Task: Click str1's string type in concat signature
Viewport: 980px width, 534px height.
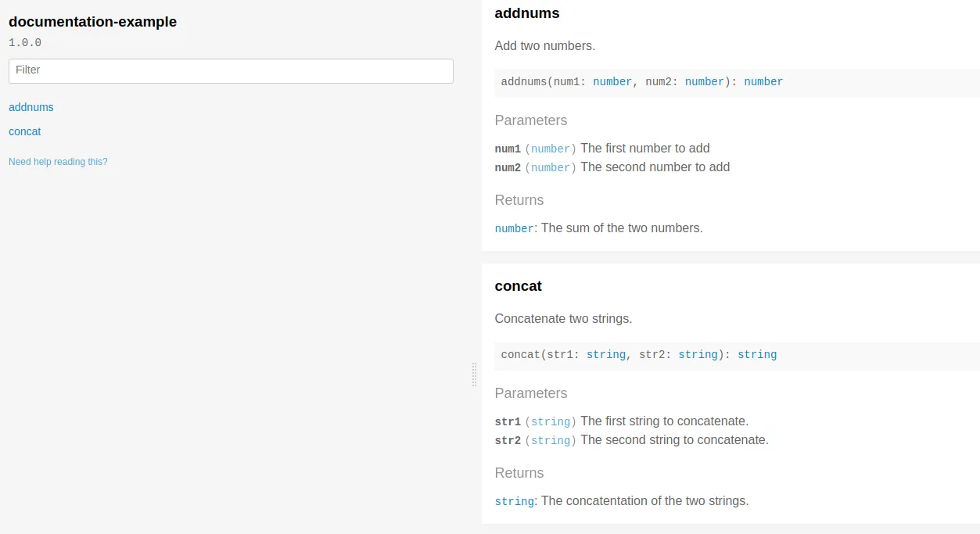Action: [606, 354]
